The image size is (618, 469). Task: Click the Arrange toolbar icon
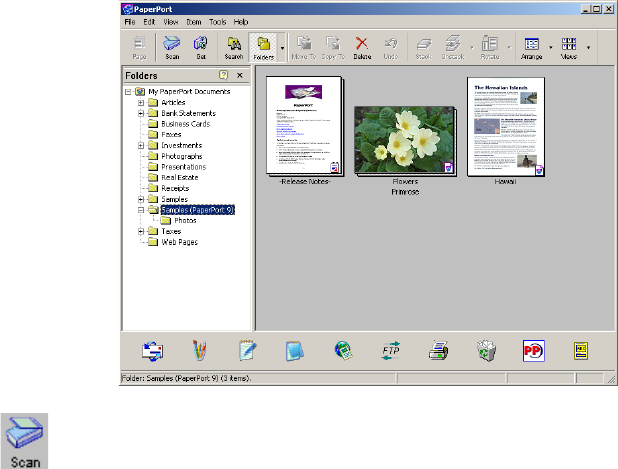532,47
